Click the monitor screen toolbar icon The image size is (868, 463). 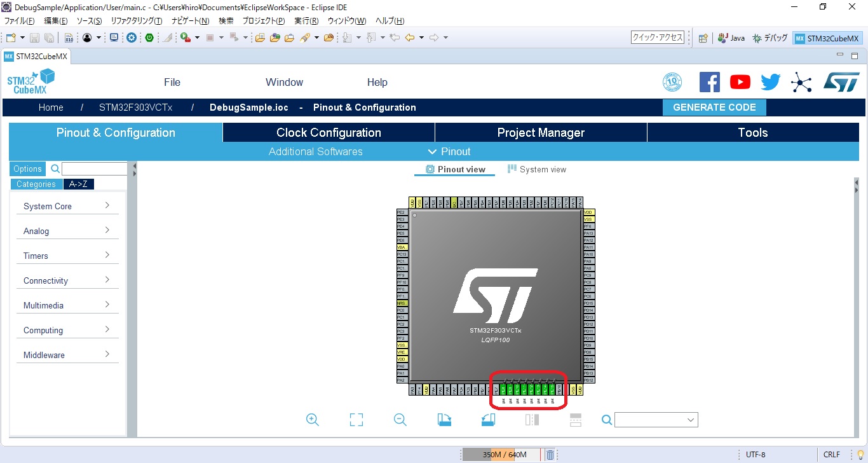point(114,38)
